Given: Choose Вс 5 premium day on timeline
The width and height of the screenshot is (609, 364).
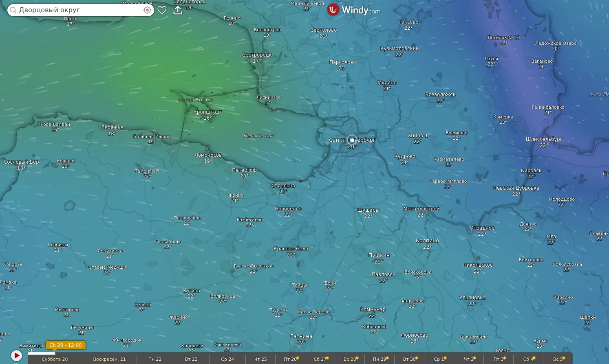Looking at the screenshot, I should coord(558,359).
